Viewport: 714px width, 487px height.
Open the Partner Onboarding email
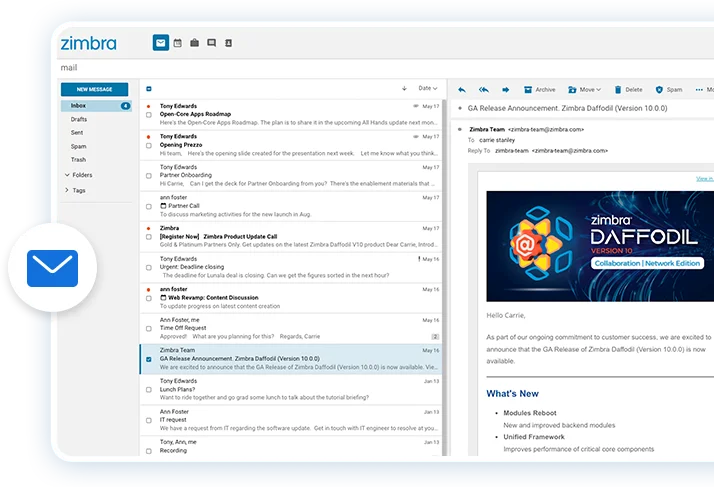click(x=291, y=176)
